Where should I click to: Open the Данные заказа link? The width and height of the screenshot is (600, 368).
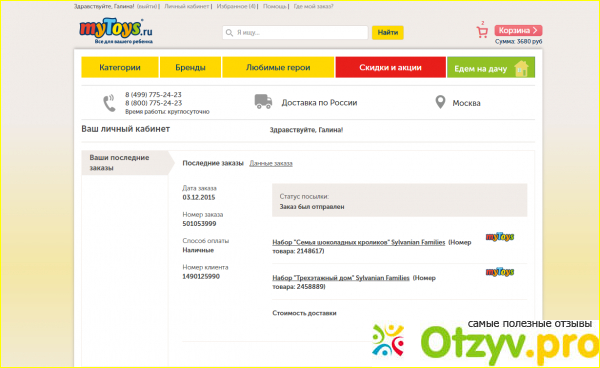tap(271, 163)
